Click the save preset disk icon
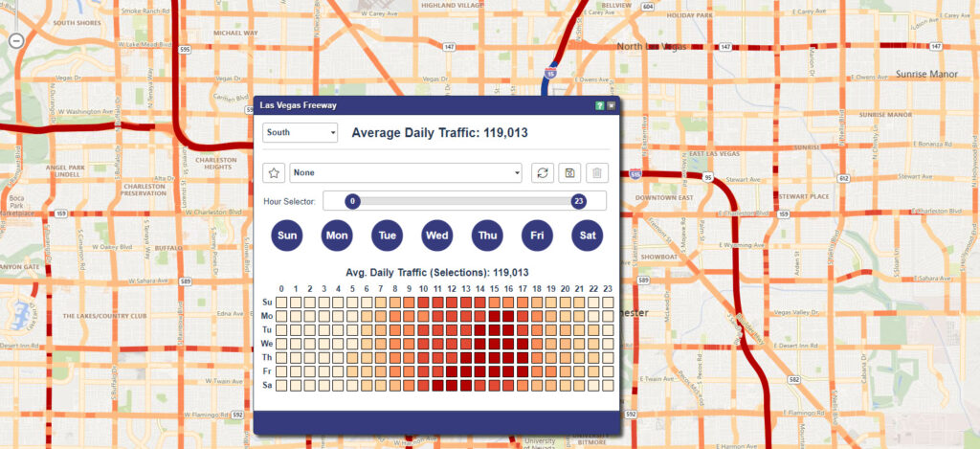The image size is (980, 449). pyautogui.click(x=569, y=173)
